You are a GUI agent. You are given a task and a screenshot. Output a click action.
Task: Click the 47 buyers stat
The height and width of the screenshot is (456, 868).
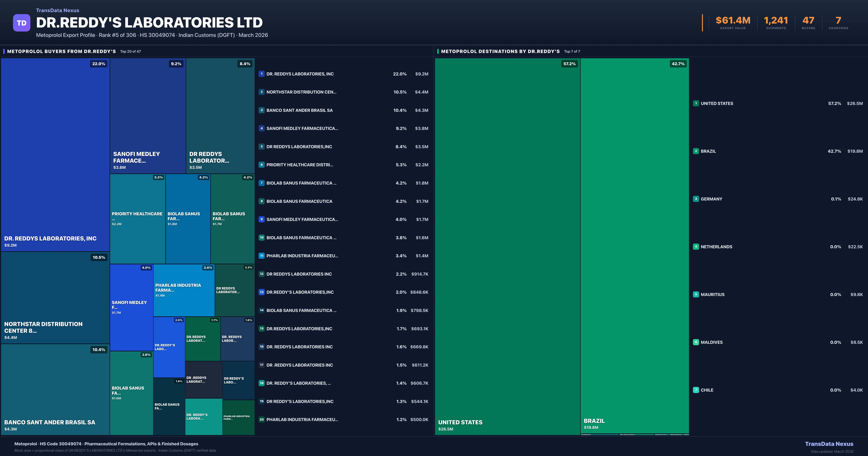pyautogui.click(x=808, y=23)
